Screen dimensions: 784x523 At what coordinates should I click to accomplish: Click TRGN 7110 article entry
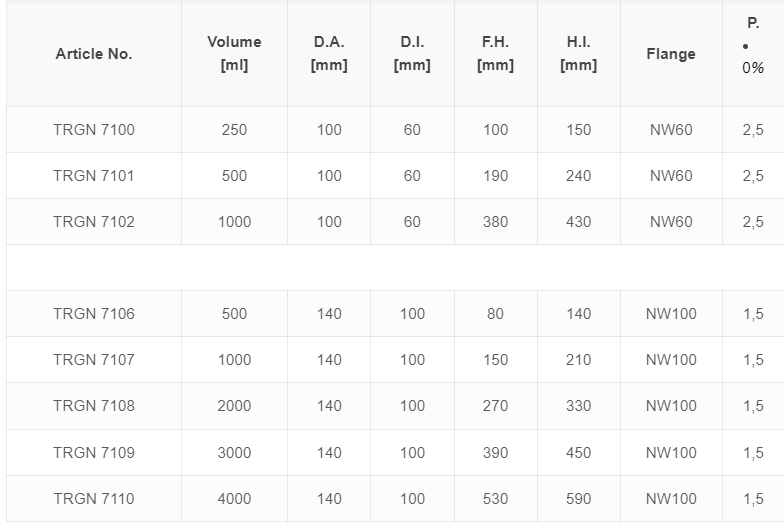point(94,499)
